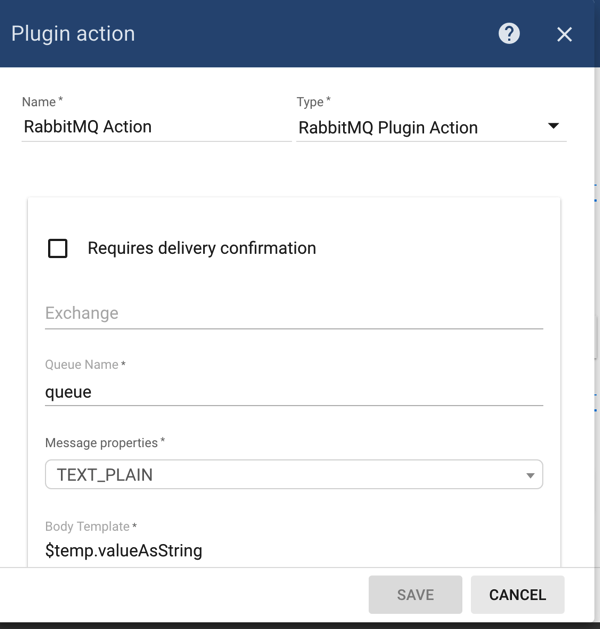Click the Name field label
This screenshot has height=629, width=600.
41,102
